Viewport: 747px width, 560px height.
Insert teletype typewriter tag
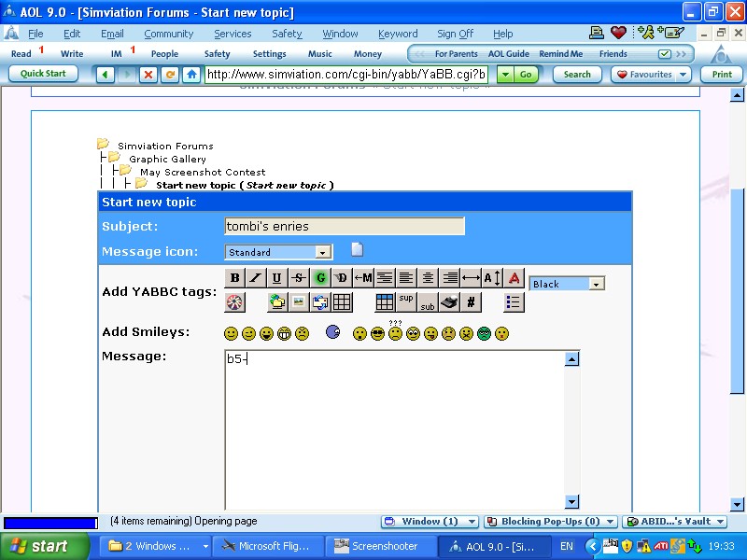[x=449, y=302]
